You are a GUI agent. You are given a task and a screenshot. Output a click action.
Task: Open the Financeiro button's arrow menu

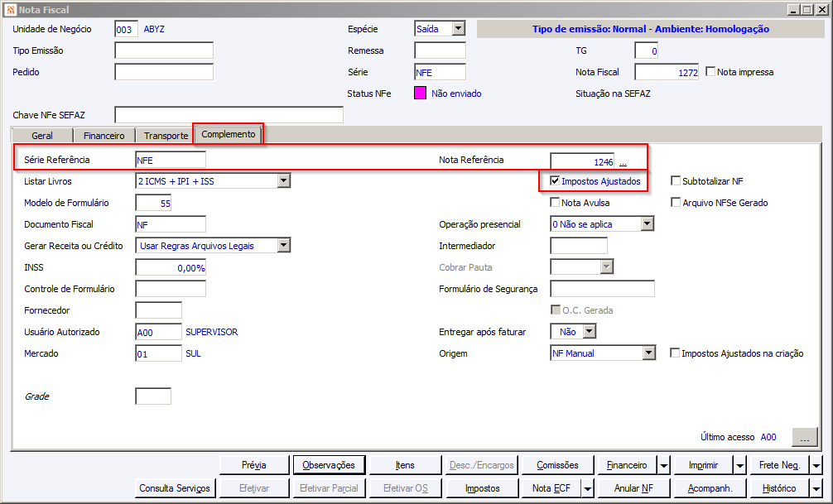click(x=664, y=465)
